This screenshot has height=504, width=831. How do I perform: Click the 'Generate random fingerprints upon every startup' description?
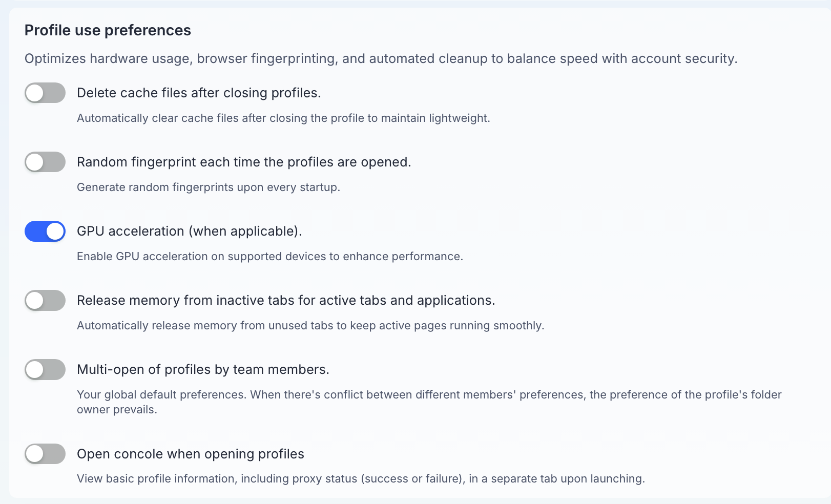coord(209,187)
